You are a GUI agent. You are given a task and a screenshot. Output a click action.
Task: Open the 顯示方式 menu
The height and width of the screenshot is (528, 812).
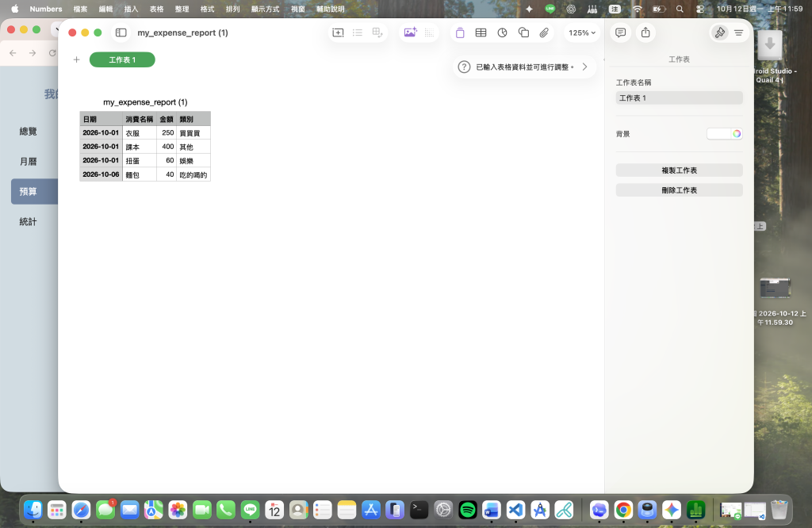coord(265,9)
